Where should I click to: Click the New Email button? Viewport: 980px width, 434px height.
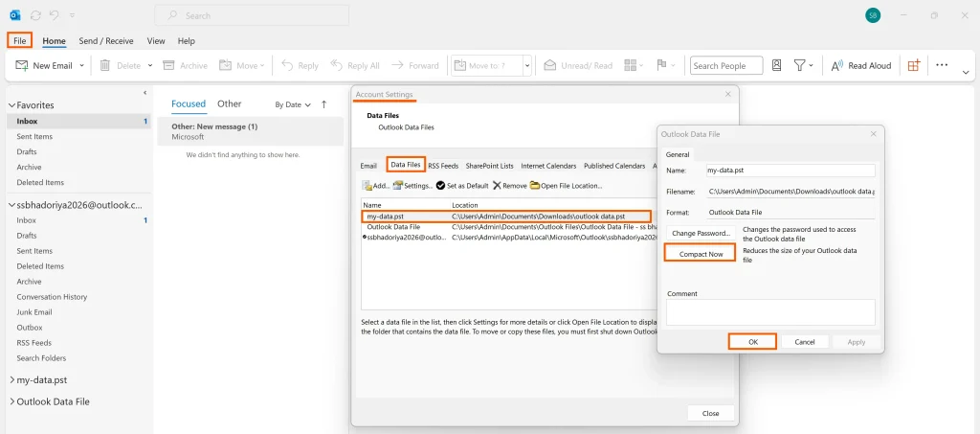44,66
